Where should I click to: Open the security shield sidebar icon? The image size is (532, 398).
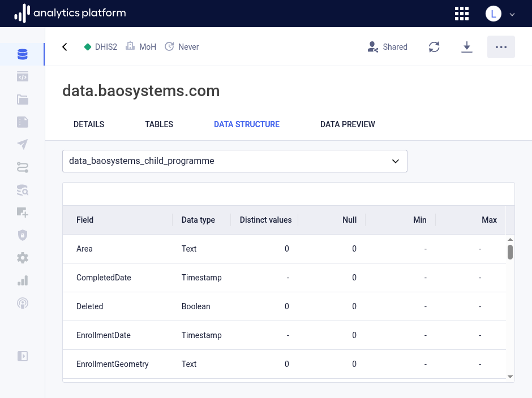point(23,235)
